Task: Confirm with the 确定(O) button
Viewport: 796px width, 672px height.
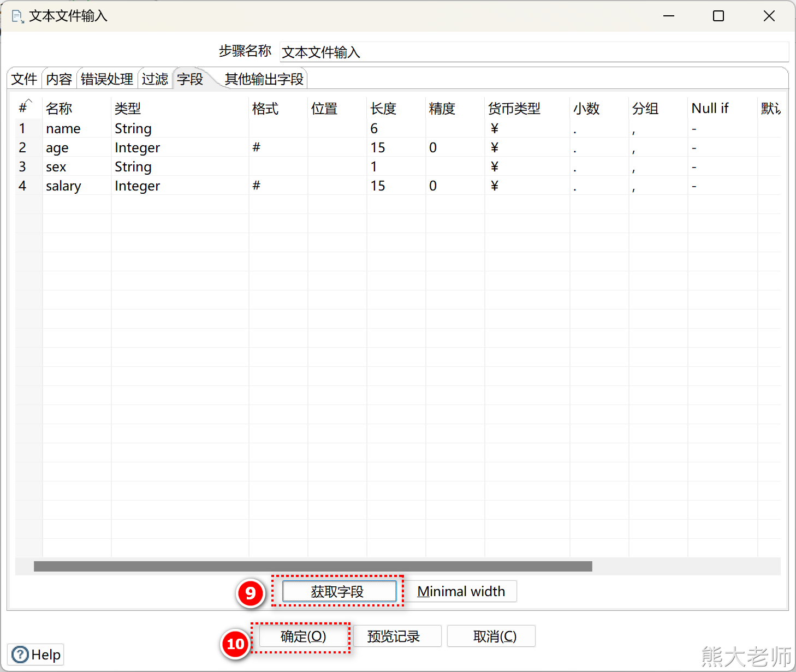Action: click(x=303, y=636)
